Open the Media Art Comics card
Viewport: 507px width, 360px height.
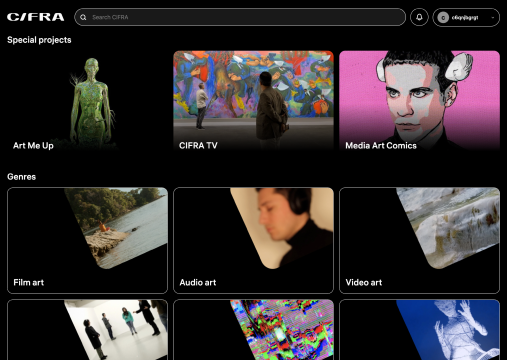[419, 101]
